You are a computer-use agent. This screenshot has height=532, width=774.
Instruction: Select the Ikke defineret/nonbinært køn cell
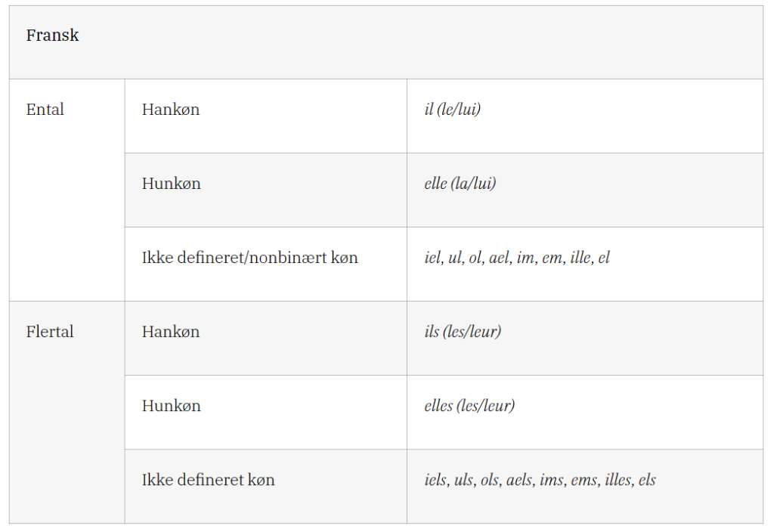[x=250, y=258]
